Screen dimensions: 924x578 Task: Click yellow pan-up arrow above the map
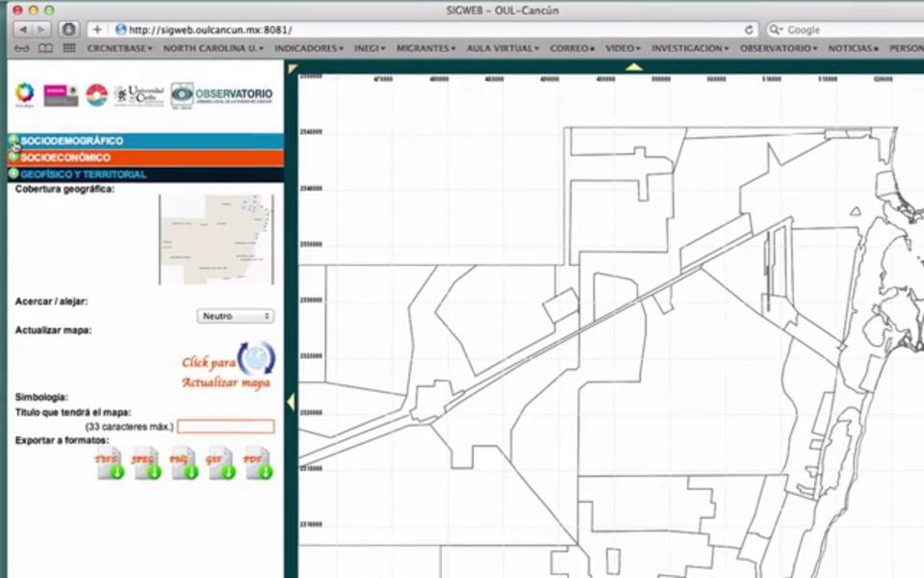coord(634,67)
